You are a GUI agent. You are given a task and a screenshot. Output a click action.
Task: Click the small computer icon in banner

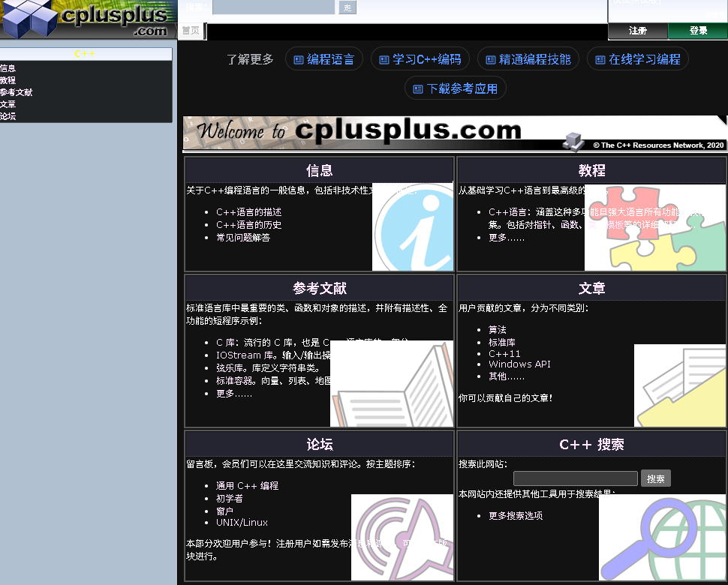[x=573, y=142]
